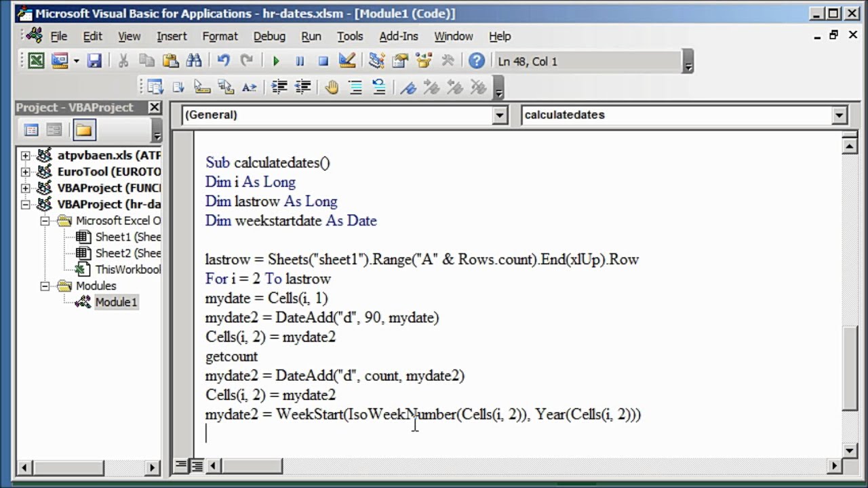Click the Clear All Bookmarks icon

click(x=479, y=87)
